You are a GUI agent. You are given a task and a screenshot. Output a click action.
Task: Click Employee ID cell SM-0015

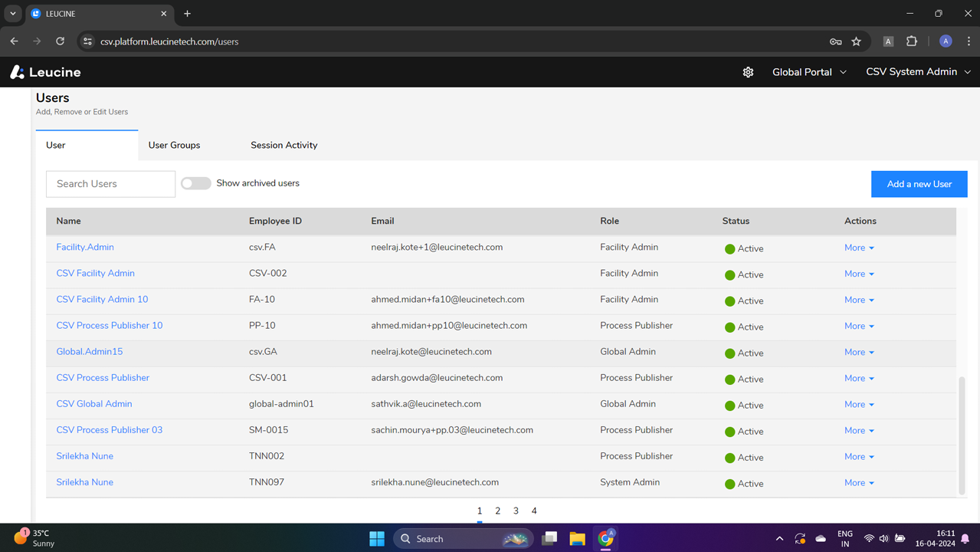click(269, 429)
